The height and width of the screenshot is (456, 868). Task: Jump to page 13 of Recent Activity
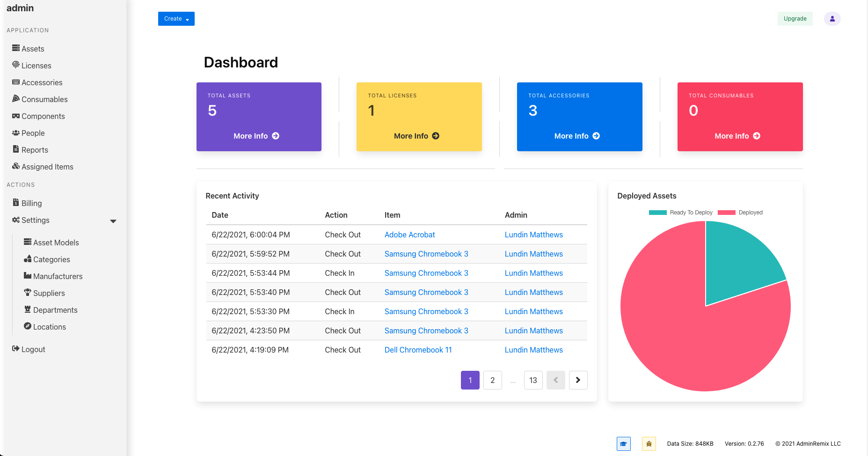[533, 380]
